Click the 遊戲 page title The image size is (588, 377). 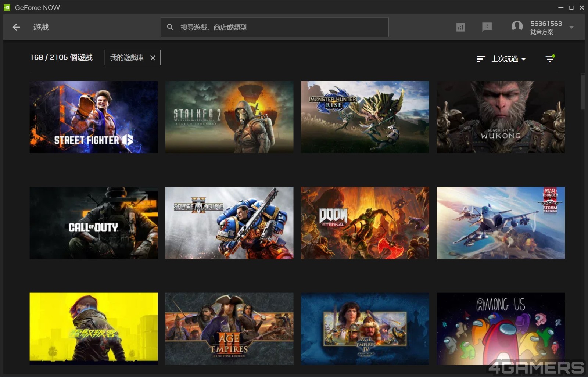(x=41, y=27)
